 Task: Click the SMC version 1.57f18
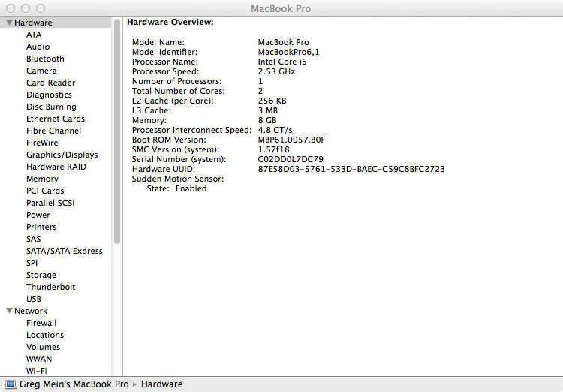click(273, 149)
